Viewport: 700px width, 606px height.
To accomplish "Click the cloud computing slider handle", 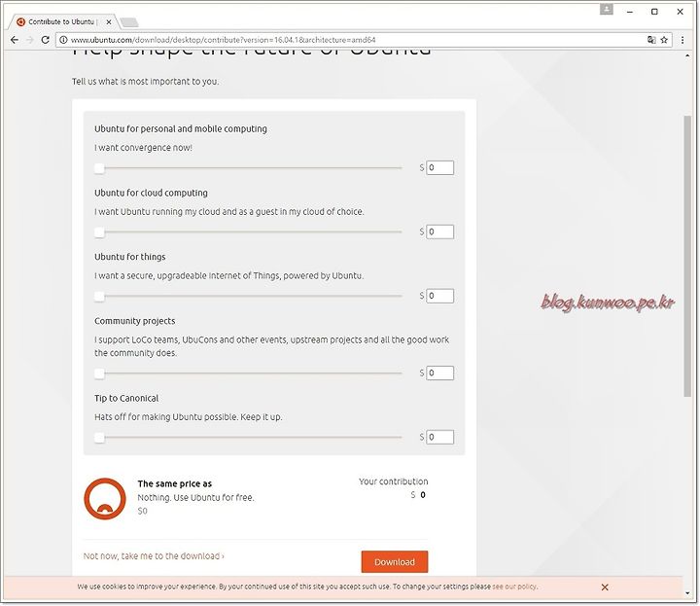I will click(99, 232).
